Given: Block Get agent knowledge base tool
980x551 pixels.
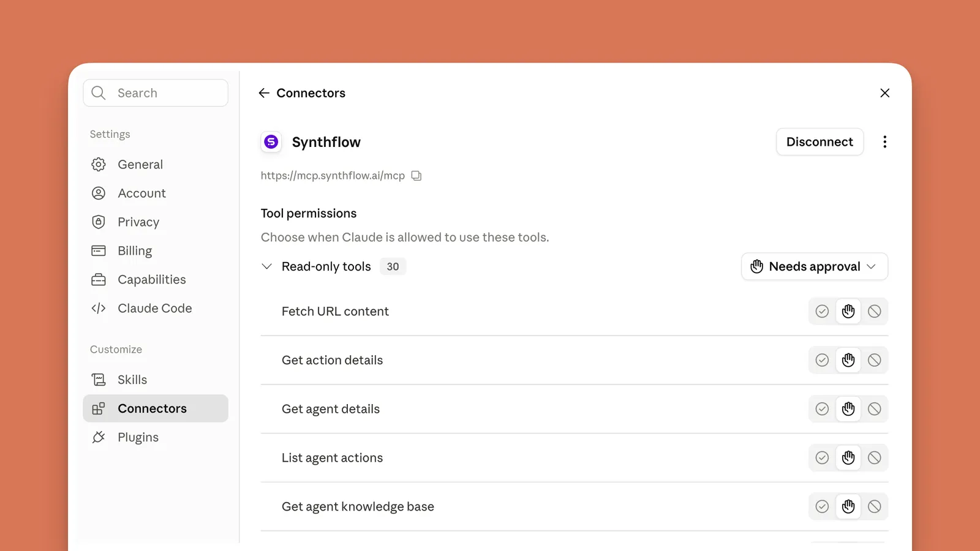Looking at the screenshot, I should 875,506.
